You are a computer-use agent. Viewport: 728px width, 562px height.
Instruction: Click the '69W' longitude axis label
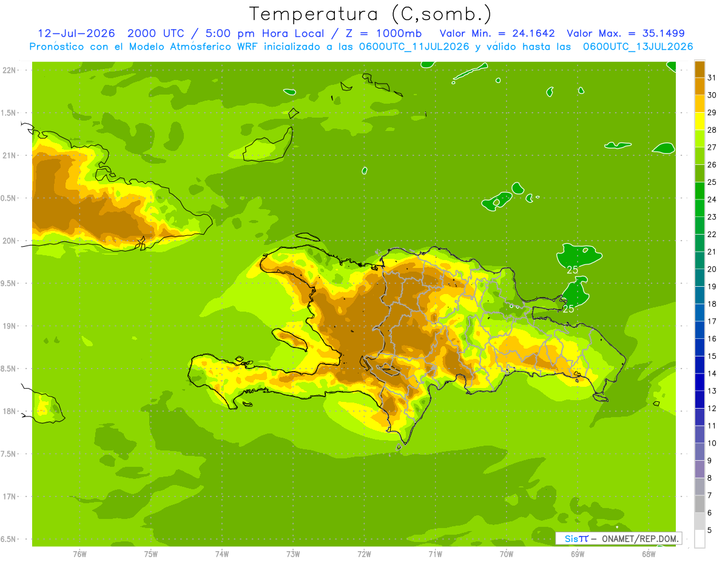(578, 554)
